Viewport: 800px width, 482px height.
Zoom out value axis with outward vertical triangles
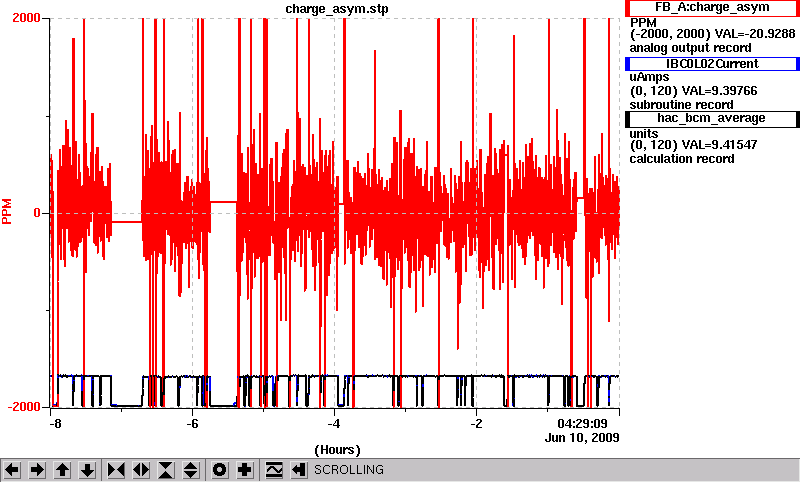click(x=191, y=470)
